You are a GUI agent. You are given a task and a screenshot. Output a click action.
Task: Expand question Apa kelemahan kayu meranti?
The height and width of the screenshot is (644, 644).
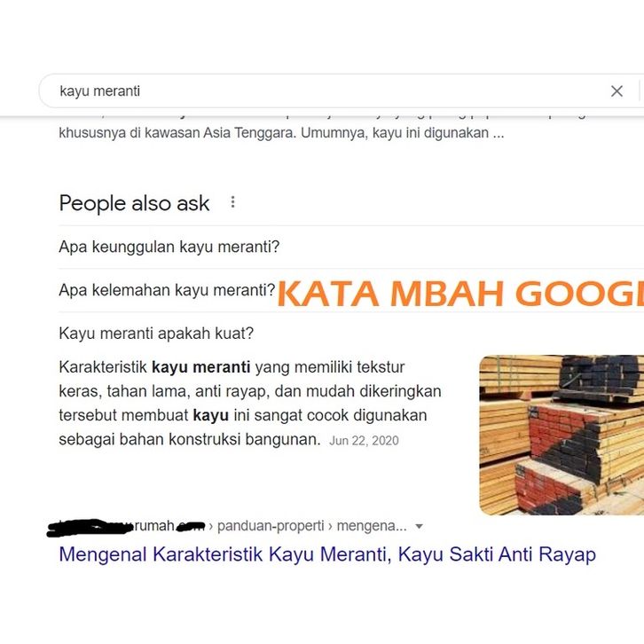[x=167, y=290]
